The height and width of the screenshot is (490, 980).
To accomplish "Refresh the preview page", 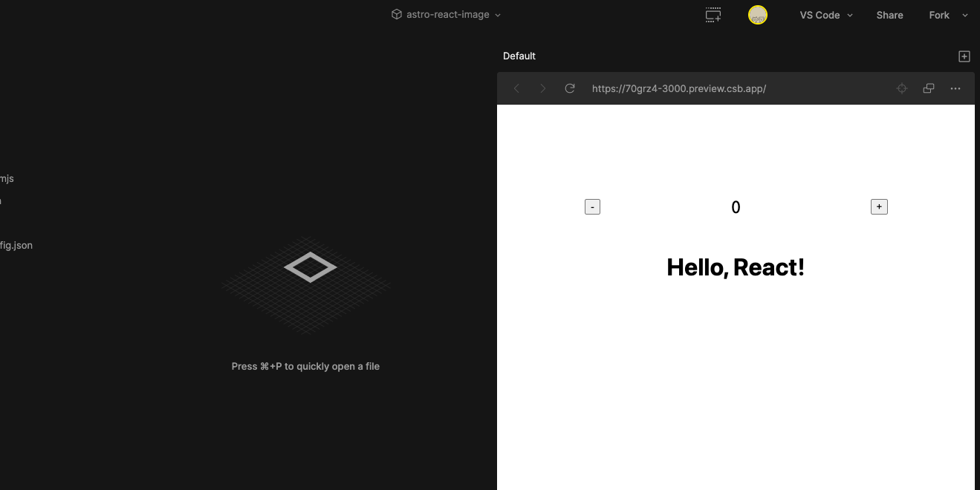I will (570, 88).
